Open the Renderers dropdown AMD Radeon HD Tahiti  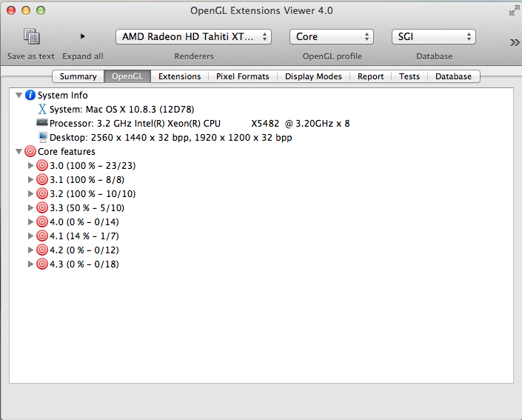tap(193, 36)
